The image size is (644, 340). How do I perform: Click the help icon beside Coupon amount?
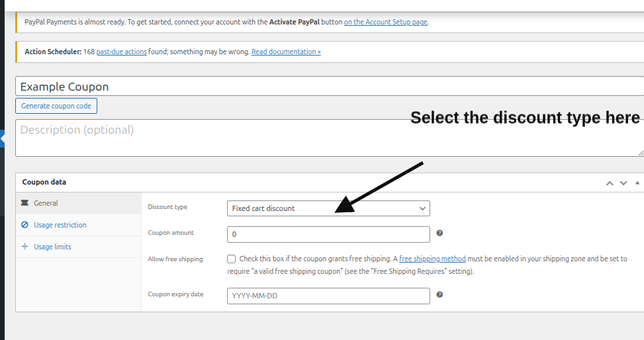pyautogui.click(x=439, y=233)
